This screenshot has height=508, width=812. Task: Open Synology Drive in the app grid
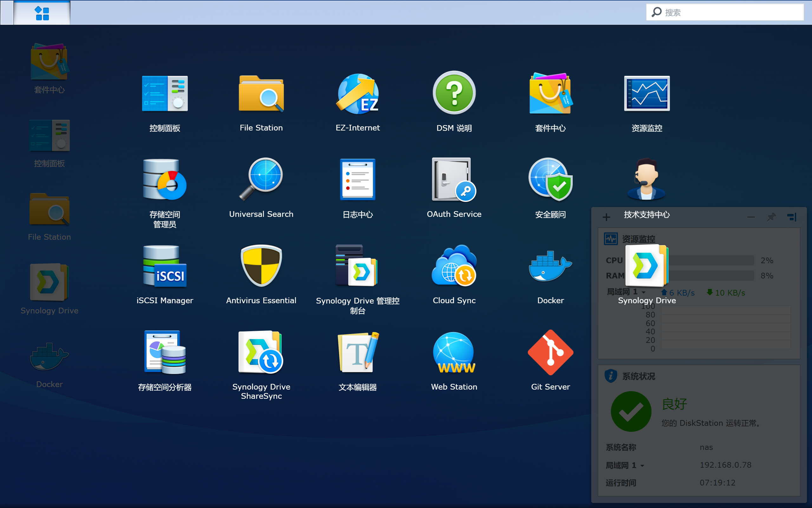[x=647, y=265]
